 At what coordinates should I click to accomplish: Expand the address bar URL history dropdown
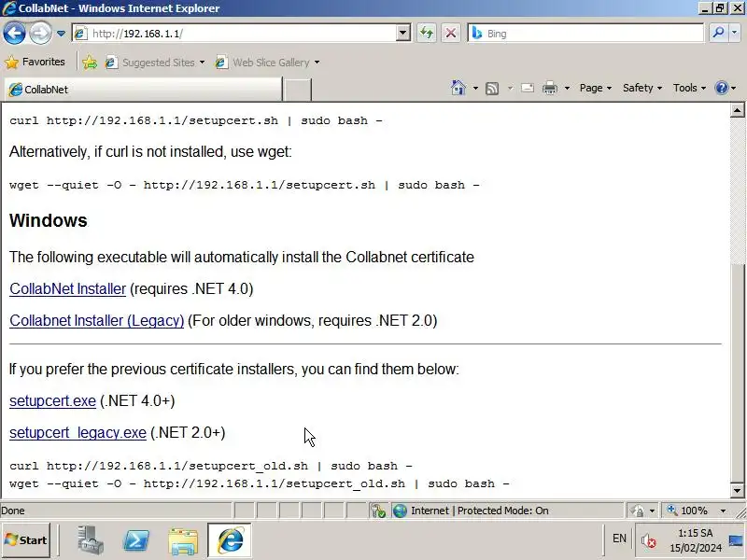pos(403,34)
